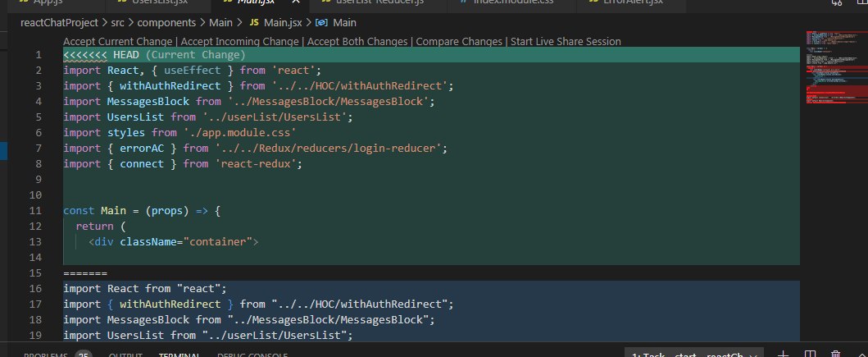Click the minimap code overview
The height and width of the screenshot is (357, 868).
point(832,82)
